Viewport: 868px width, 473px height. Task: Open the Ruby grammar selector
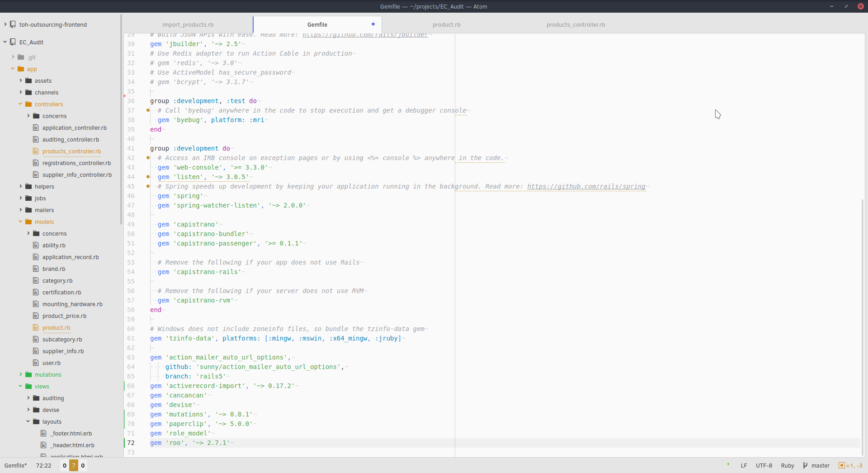[787, 465]
